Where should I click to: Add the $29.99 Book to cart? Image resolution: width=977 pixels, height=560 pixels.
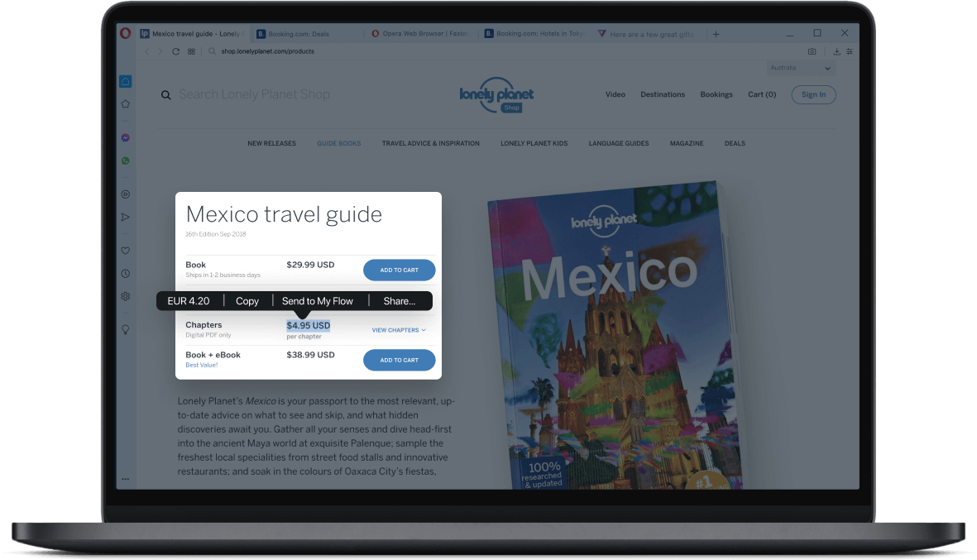point(399,270)
